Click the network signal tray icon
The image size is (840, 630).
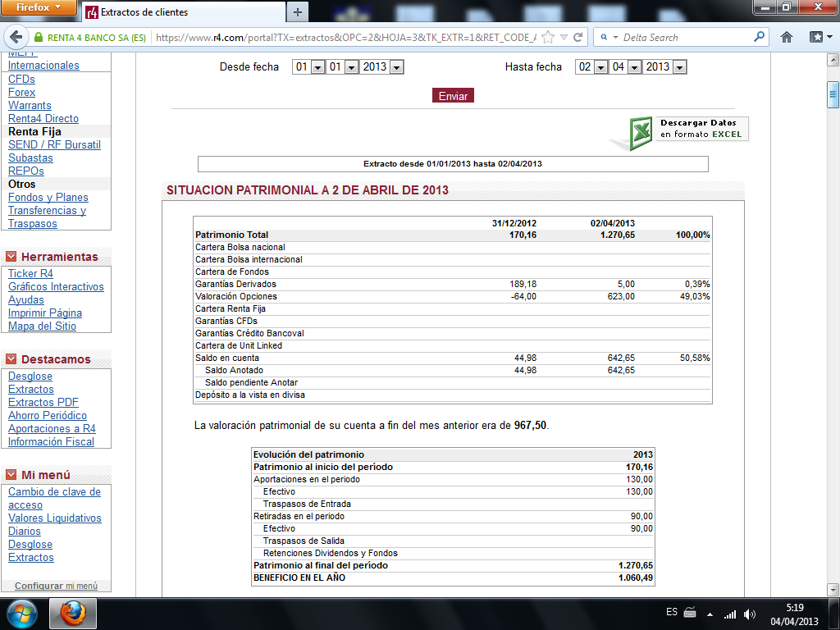click(729, 614)
